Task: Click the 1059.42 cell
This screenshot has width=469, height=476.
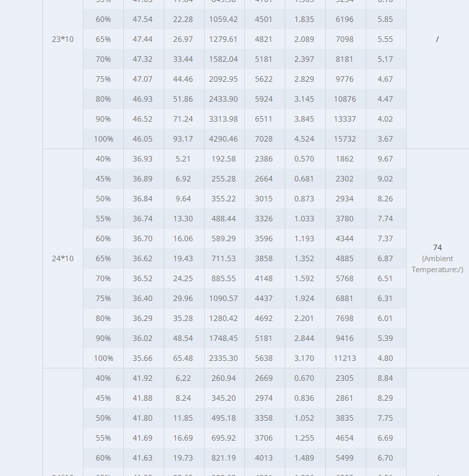Action: click(x=224, y=19)
